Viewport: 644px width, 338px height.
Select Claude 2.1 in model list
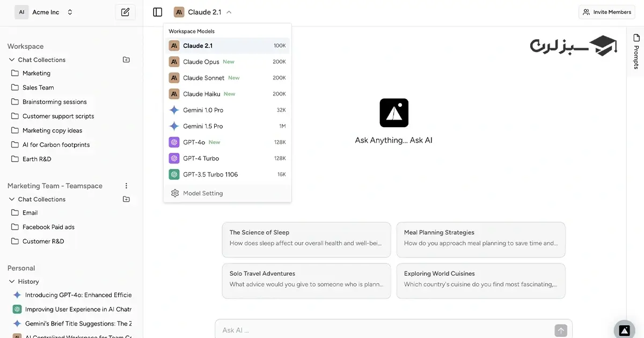pyautogui.click(x=228, y=46)
